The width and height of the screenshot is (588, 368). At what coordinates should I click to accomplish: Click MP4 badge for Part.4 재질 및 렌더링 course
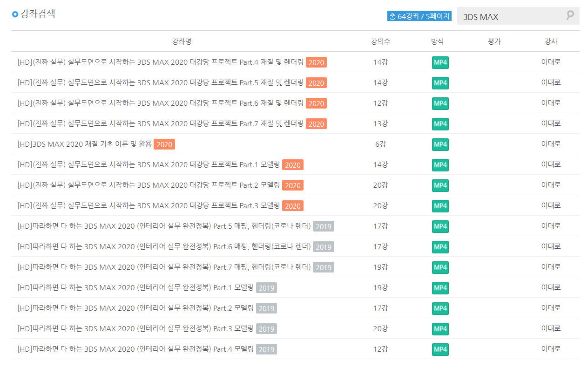pyautogui.click(x=440, y=62)
